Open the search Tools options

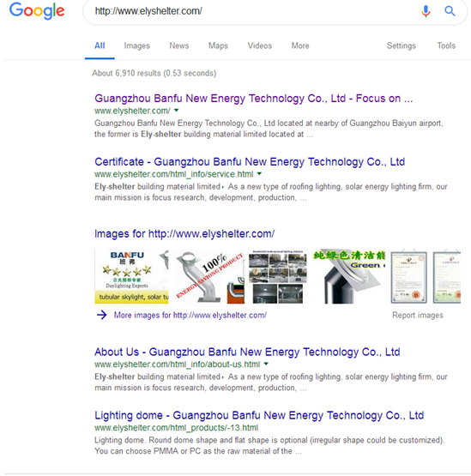click(x=446, y=45)
